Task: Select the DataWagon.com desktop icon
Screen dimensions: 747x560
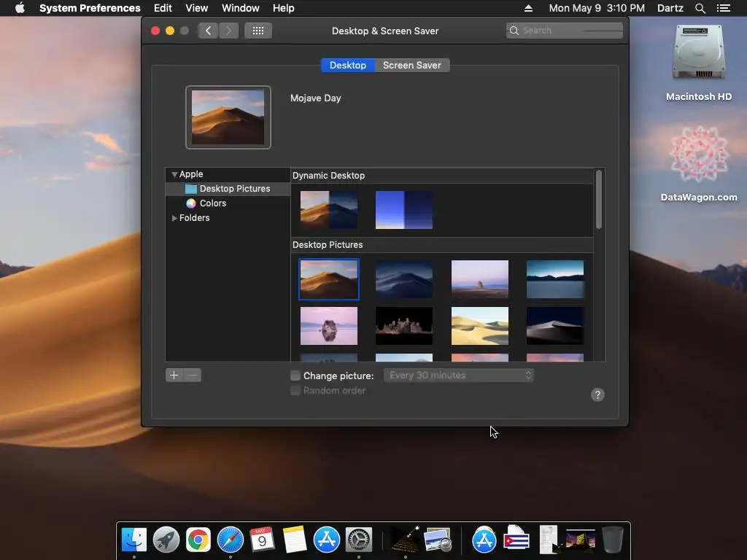Action: tap(698, 154)
